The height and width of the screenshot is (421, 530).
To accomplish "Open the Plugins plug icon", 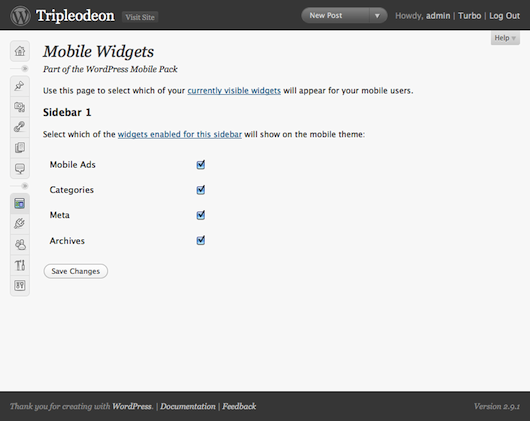I will point(20,224).
